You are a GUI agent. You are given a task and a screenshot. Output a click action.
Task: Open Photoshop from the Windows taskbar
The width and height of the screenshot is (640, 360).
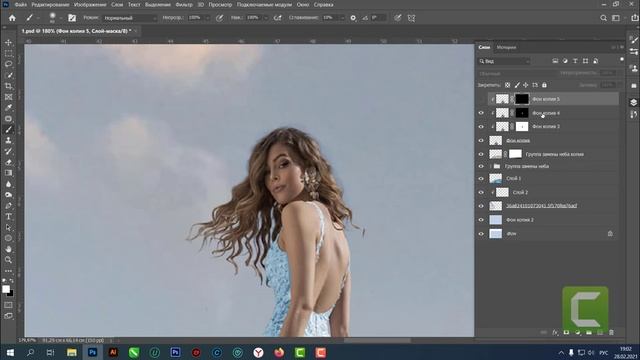[x=92, y=352]
